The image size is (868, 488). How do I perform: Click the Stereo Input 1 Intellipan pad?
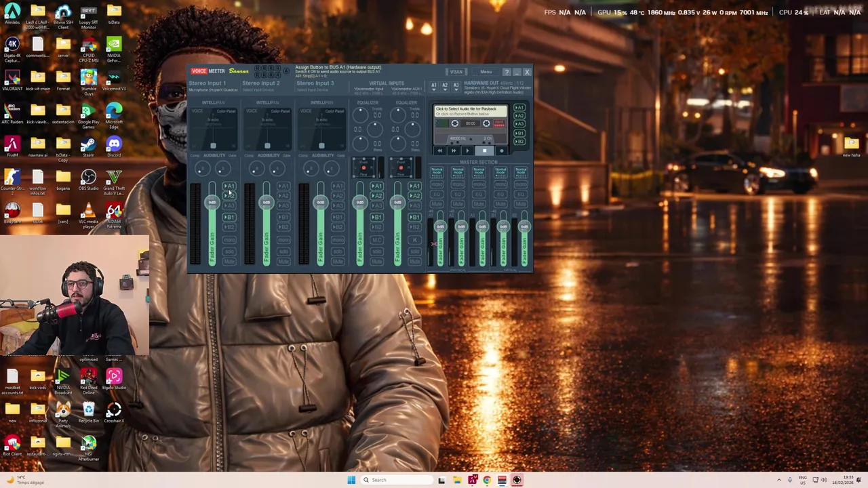point(213,129)
